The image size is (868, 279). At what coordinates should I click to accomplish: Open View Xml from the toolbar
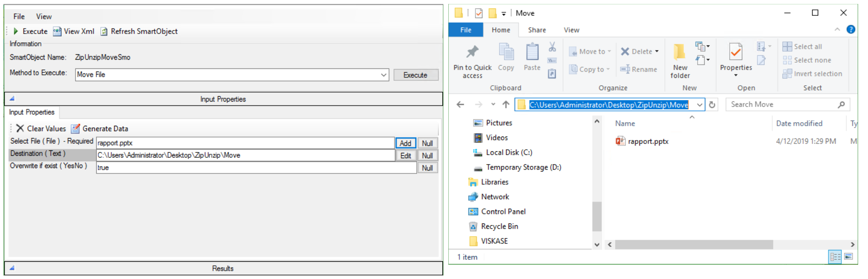point(57,31)
